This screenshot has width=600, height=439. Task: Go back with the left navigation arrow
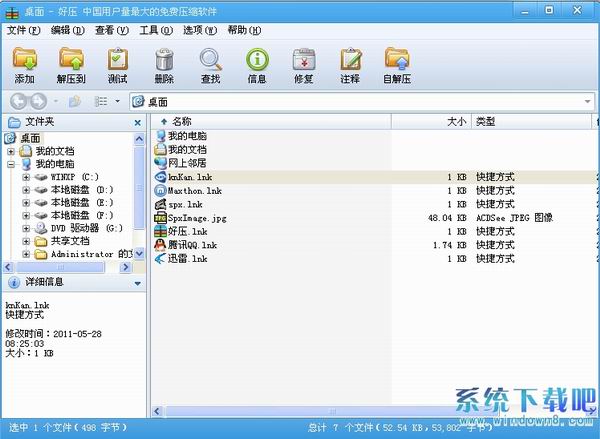tap(18, 101)
